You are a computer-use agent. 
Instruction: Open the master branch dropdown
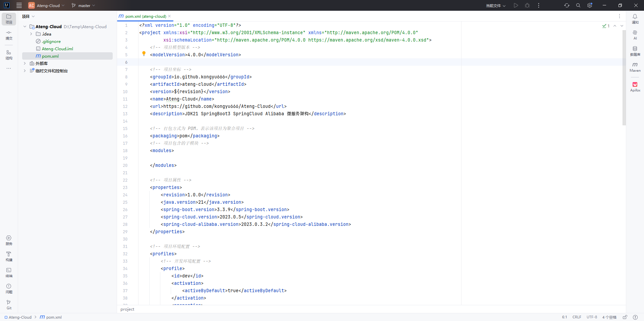coord(84,5)
